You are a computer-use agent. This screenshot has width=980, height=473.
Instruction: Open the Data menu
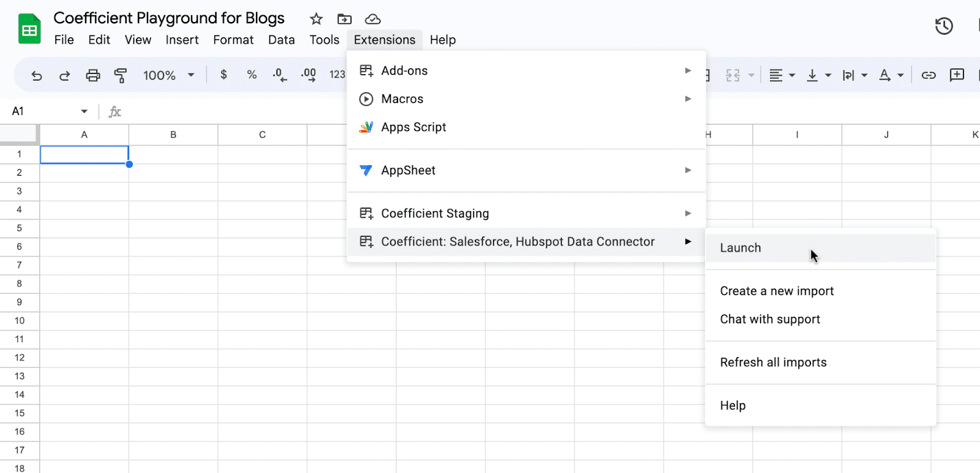(x=281, y=40)
